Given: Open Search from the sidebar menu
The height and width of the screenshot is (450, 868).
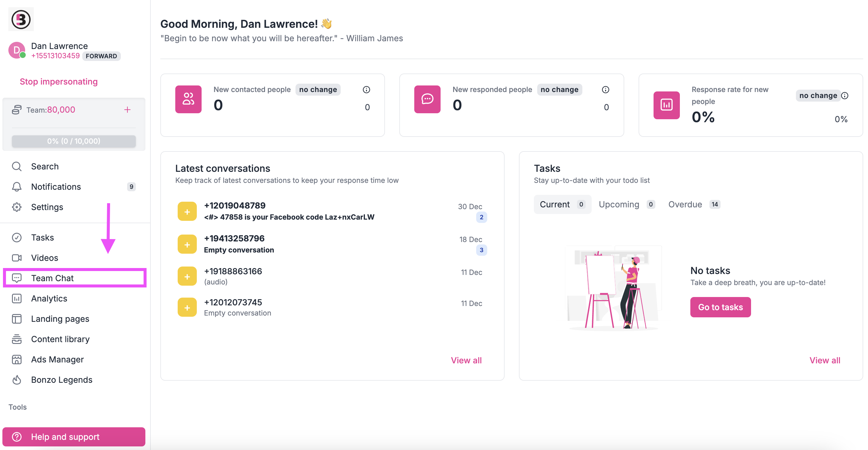Looking at the screenshot, I should [x=74, y=166].
